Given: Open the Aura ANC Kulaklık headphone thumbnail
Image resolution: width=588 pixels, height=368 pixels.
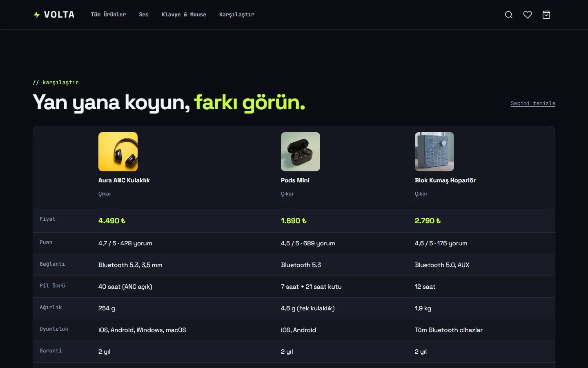Looking at the screenshot, I should (118, 152).
